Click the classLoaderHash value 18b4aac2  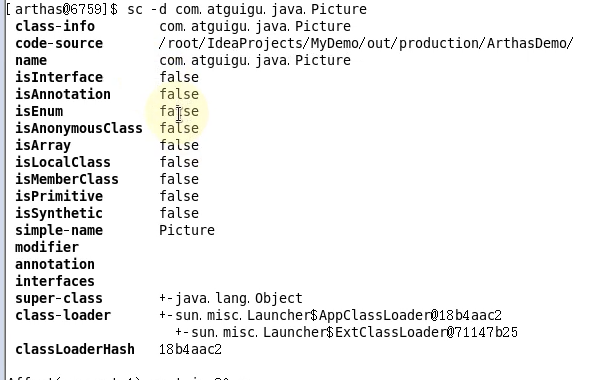click(x=190, y=349)
